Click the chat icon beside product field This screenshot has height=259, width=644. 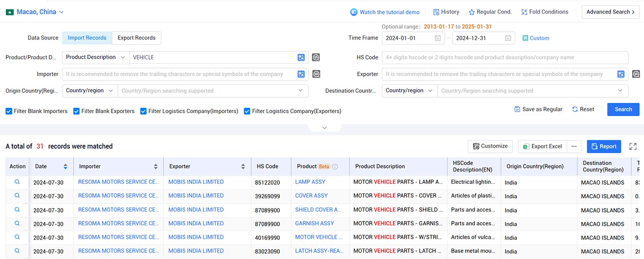click(316, 57)
